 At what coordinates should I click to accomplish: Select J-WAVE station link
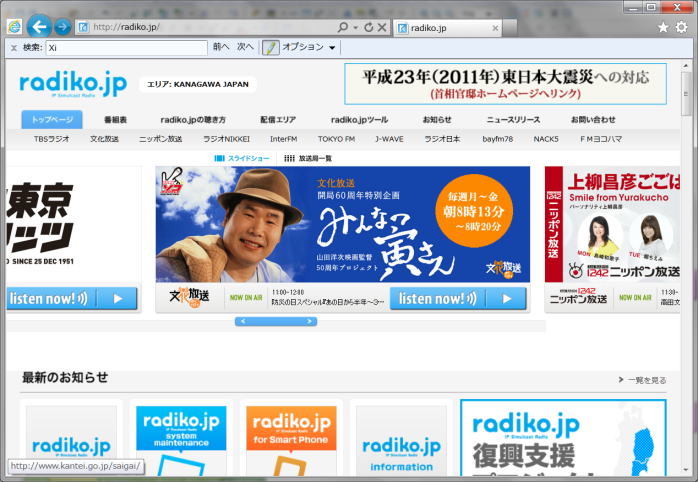click(x=390, y=139)
